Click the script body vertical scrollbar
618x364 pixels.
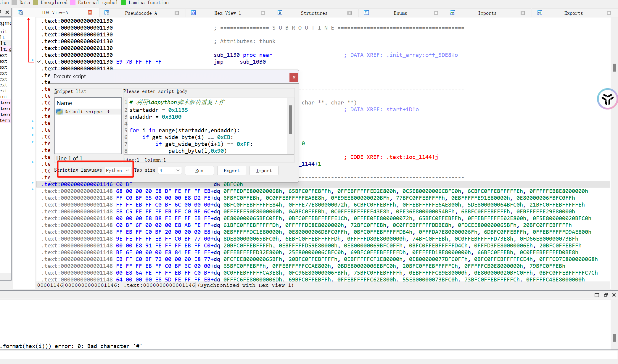290,120
